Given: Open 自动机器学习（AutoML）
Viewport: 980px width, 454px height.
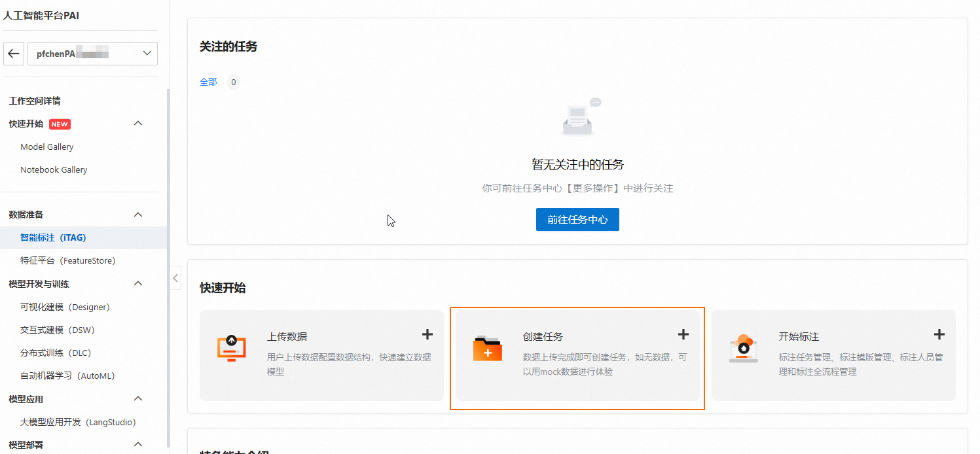Looking at the screenshot, I should (67, 376).
